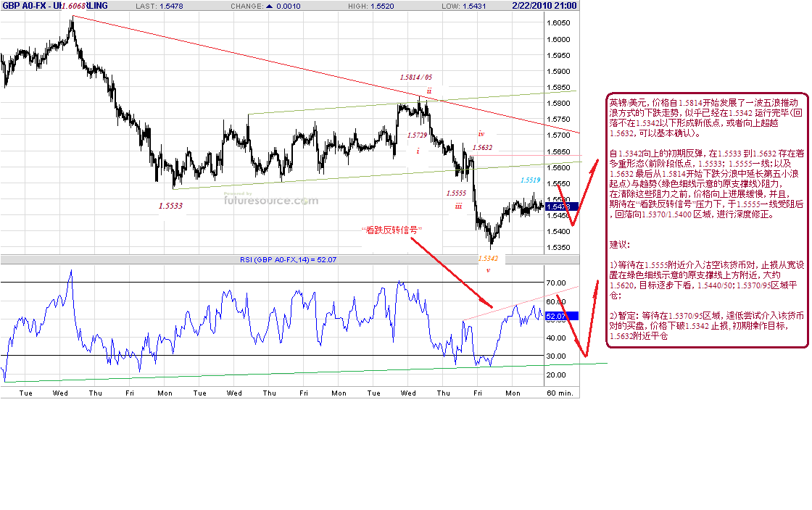
Task: Select the 1.5900 price axis label
Action: 558,72
